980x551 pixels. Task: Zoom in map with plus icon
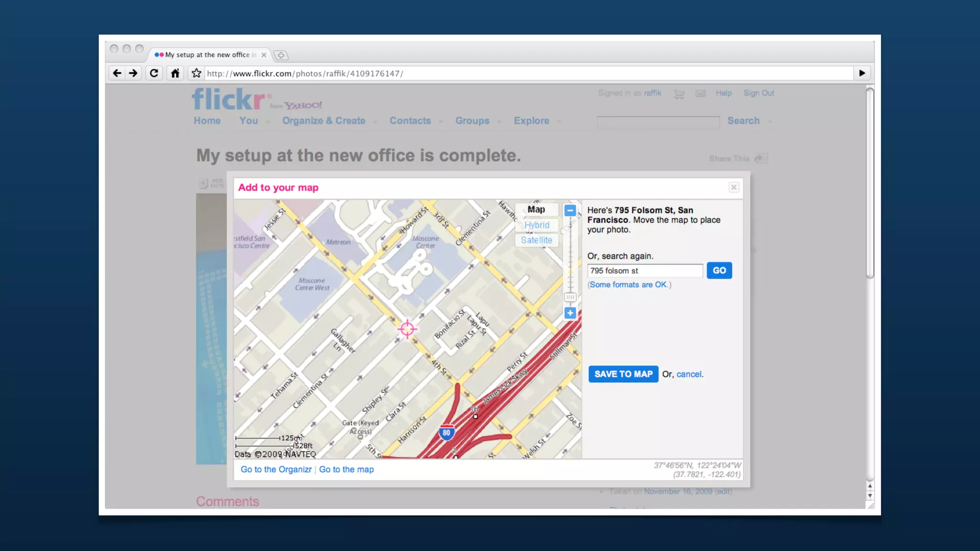[x=570, y=313]
